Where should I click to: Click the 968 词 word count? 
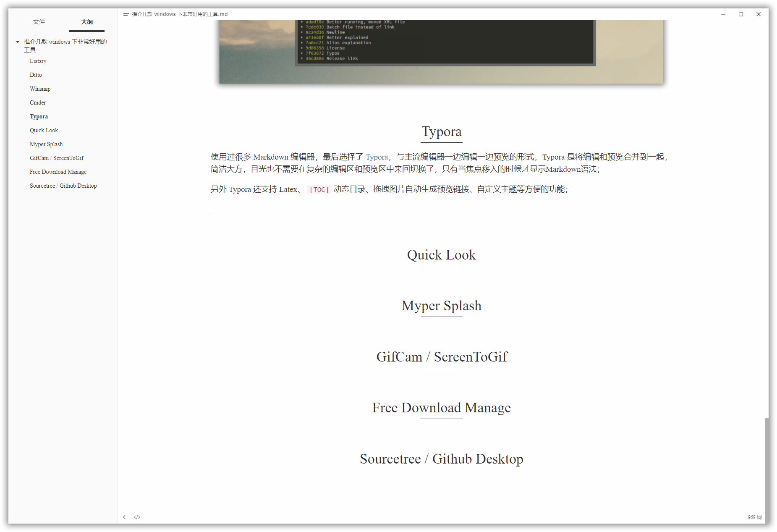point(754,517)
